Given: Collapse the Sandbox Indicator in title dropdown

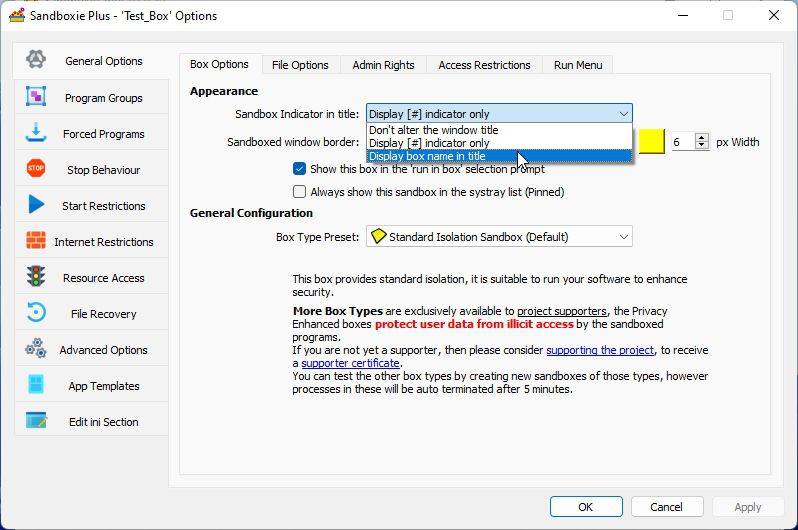Looking at the screenshot, I should (x=499, y=114).
